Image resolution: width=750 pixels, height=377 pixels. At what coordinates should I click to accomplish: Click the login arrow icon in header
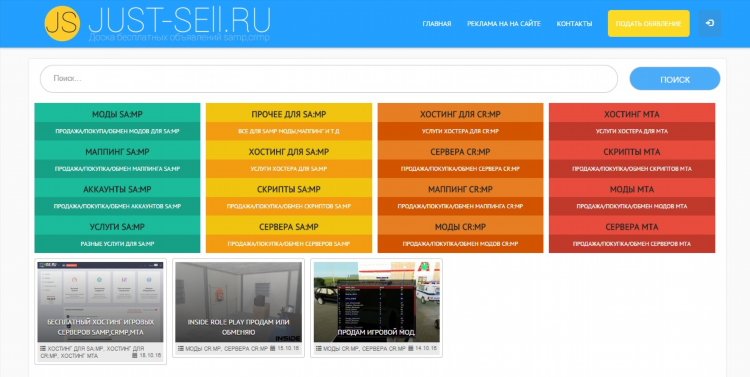(x=709, y=23)
